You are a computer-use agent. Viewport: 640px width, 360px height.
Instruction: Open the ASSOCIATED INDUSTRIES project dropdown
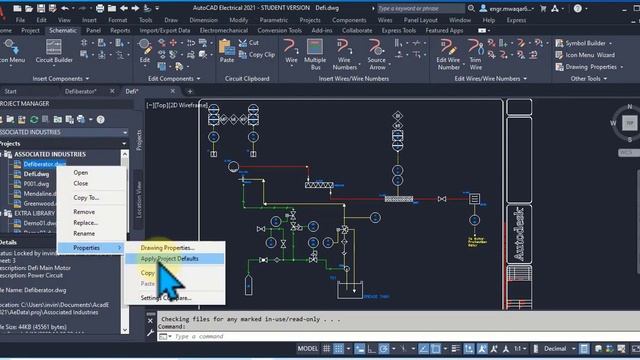point(63,132)
